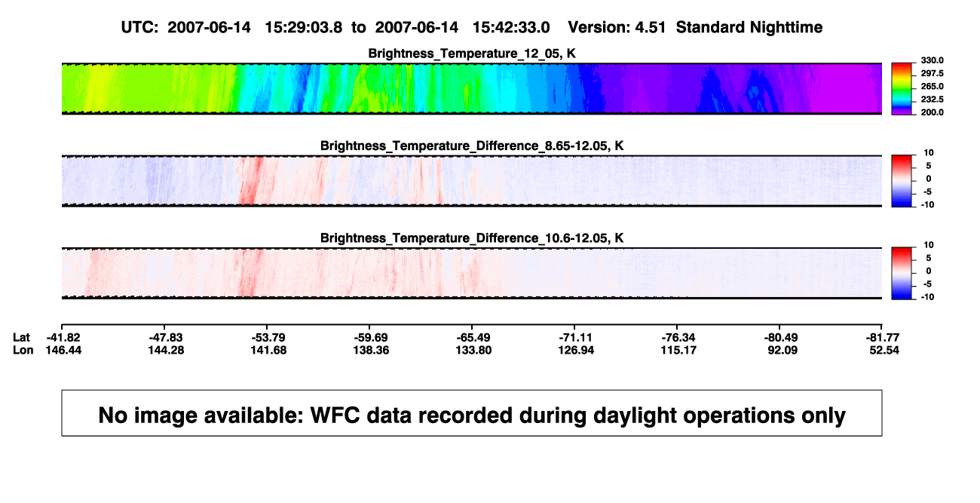The width and height of the screenshot is (980, 503).
Task: Click longitude value 146.44
Action: point(62,350)
